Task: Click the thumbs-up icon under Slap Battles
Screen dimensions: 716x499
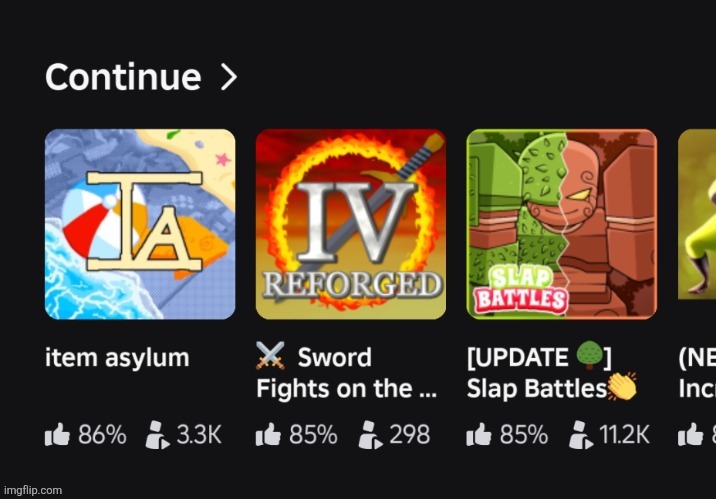Action: click(479, 434)
